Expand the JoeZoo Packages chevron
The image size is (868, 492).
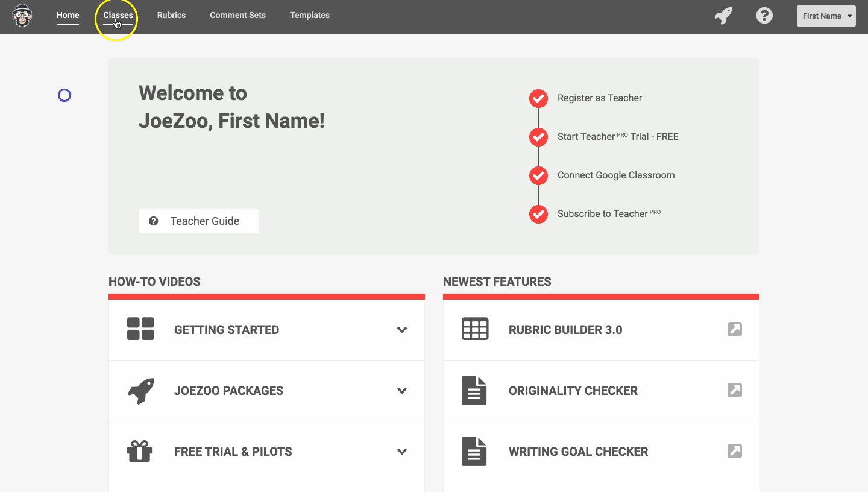coord(402,391)
